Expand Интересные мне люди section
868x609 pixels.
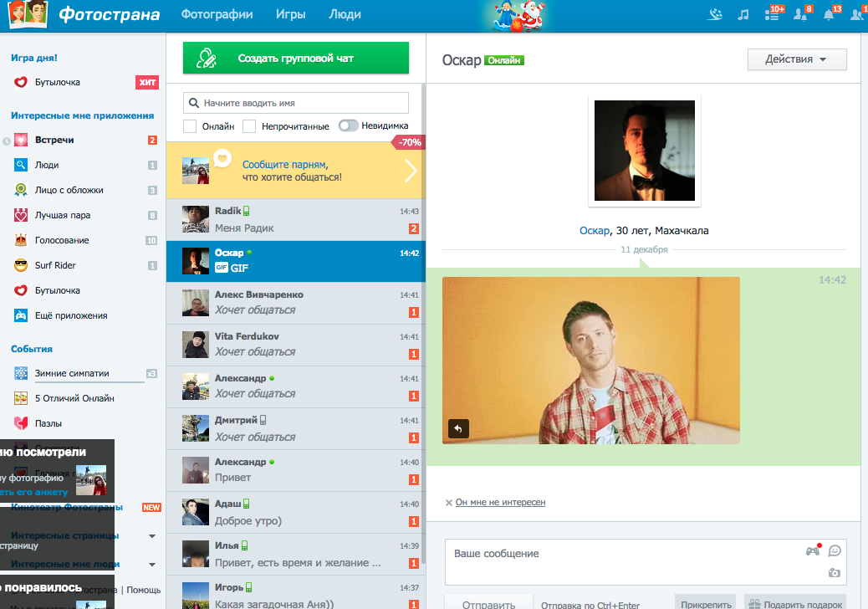[152, 564]
